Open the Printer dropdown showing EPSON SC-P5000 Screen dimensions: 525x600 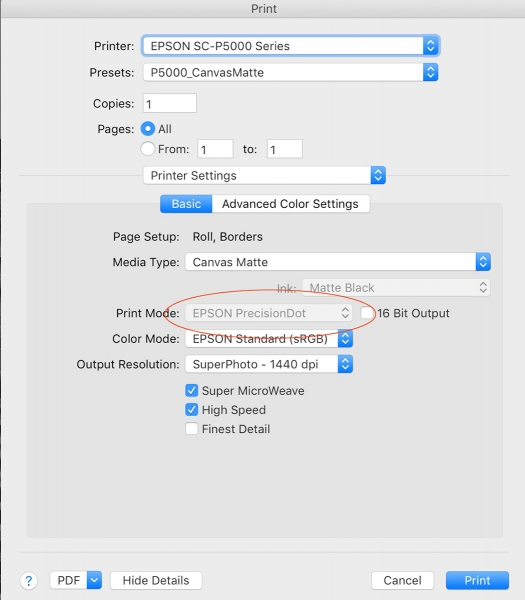(290, 46)
